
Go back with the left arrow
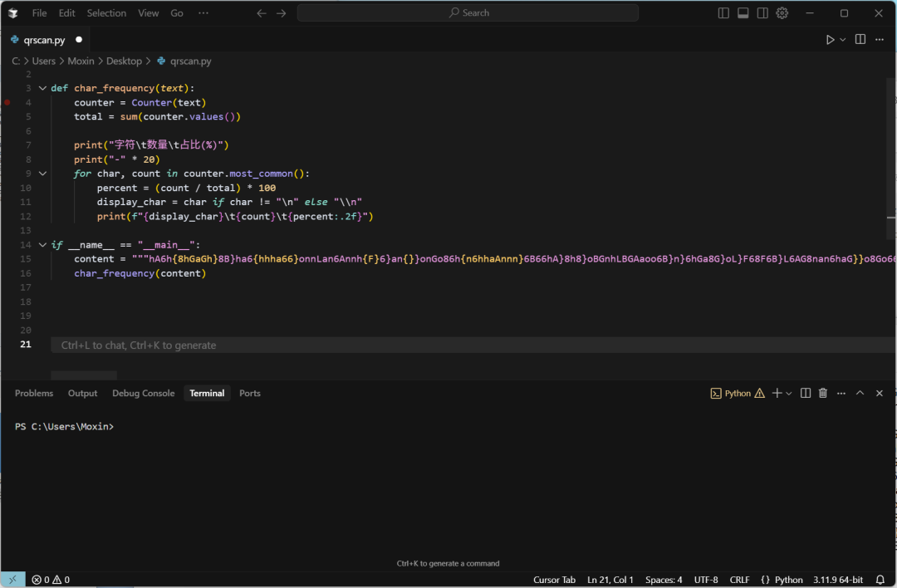[x=262, y=13]
